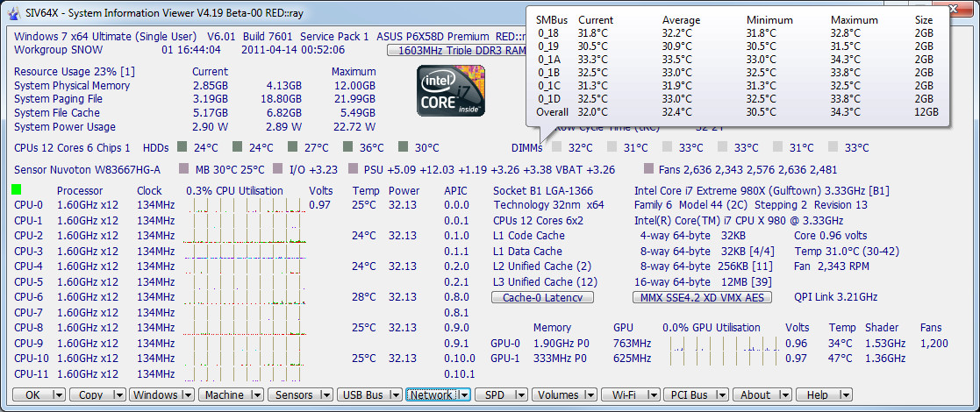Expand the Machine button dropdown arrow

coord(256,395)
